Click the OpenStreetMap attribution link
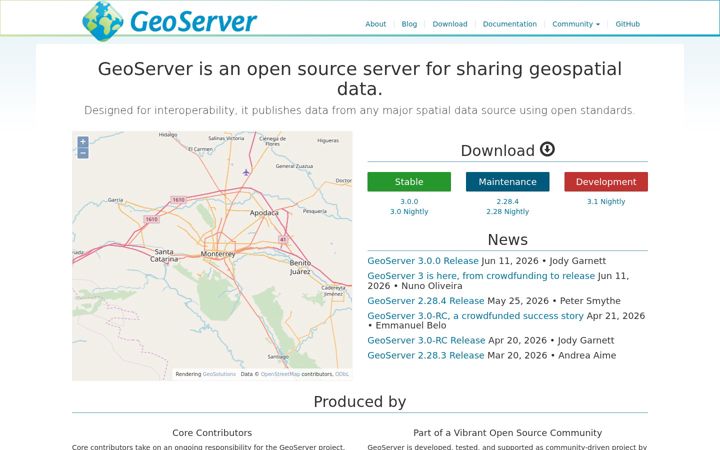The width and height of the screenshot is (720, 450). [280, 374]
